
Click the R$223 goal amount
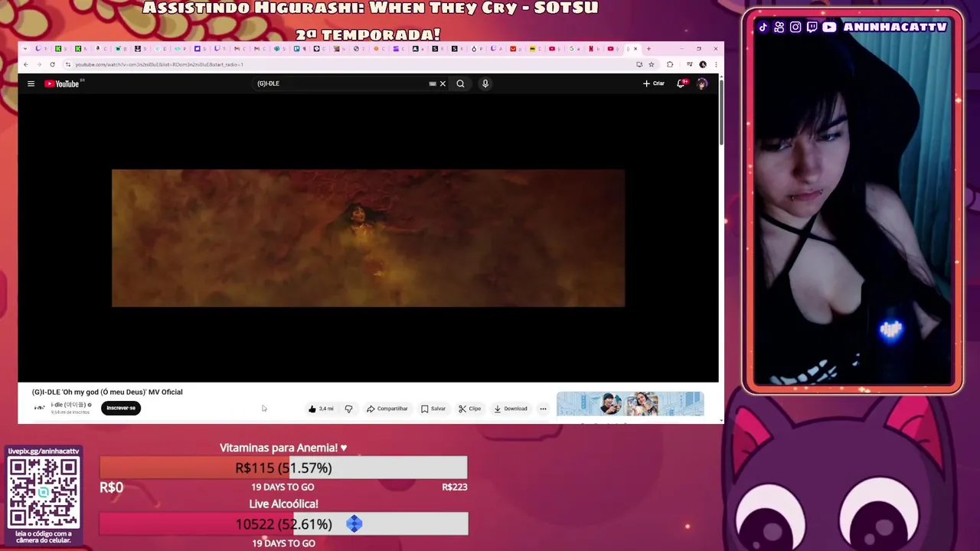(455, 487)
